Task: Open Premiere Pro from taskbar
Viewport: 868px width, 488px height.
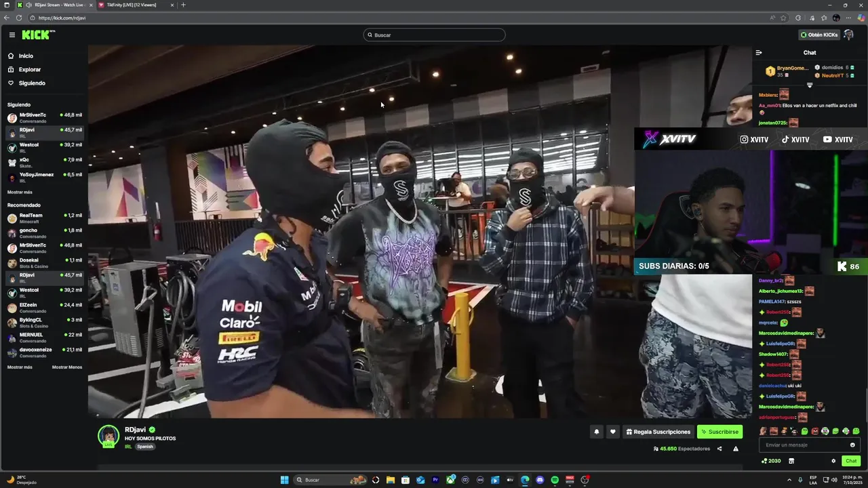Action: point(435,480)
